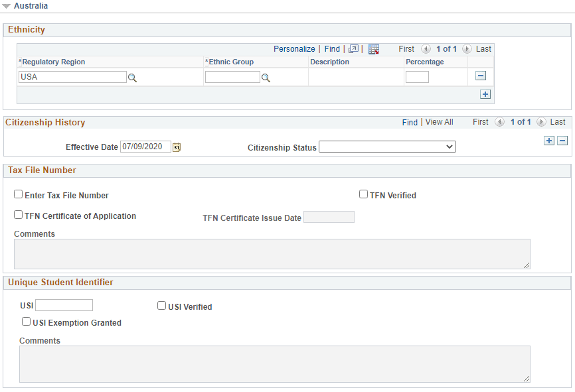575x392 pixels.
Task: Delete the current Citizenship History row
Action: [562, 141]
